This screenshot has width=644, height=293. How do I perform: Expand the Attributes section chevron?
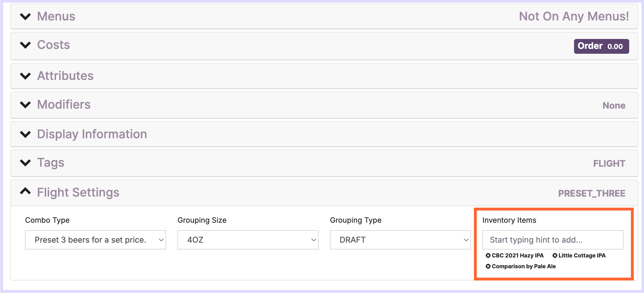click(25, 76)
